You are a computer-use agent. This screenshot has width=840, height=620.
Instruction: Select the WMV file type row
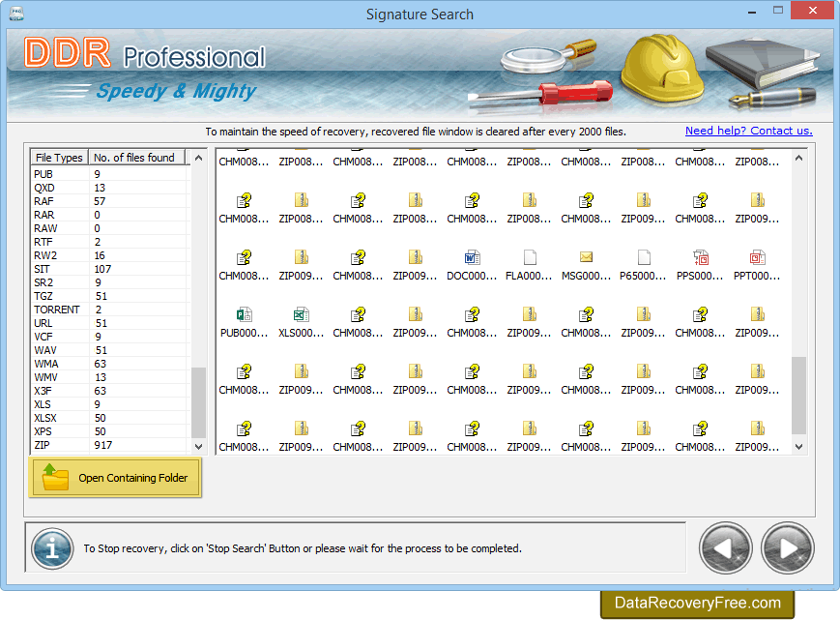point(110,377)
